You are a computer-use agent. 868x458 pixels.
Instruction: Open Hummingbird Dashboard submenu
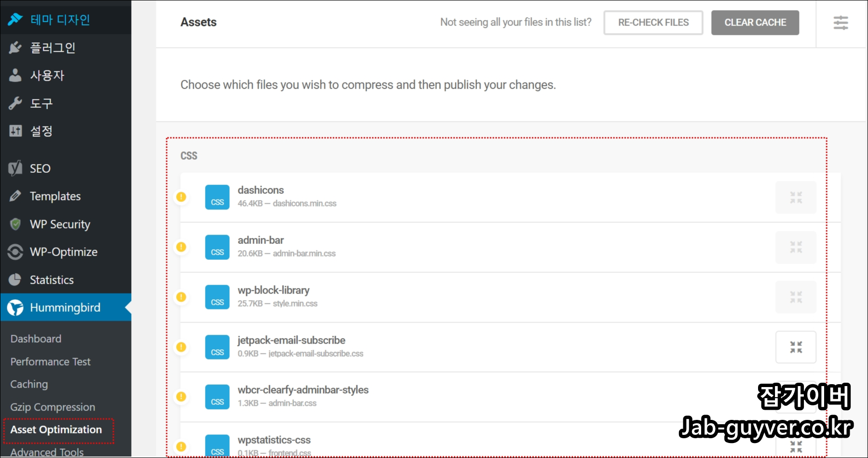(x=36, y=339)
